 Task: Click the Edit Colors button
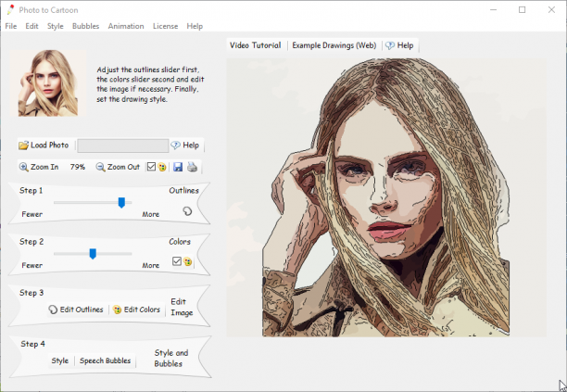click(136, 310)
